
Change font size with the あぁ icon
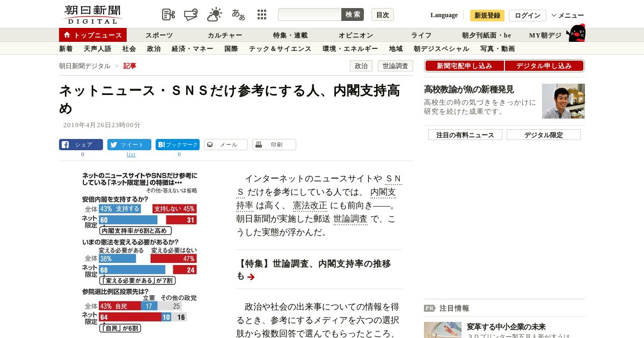pos(238,14)
